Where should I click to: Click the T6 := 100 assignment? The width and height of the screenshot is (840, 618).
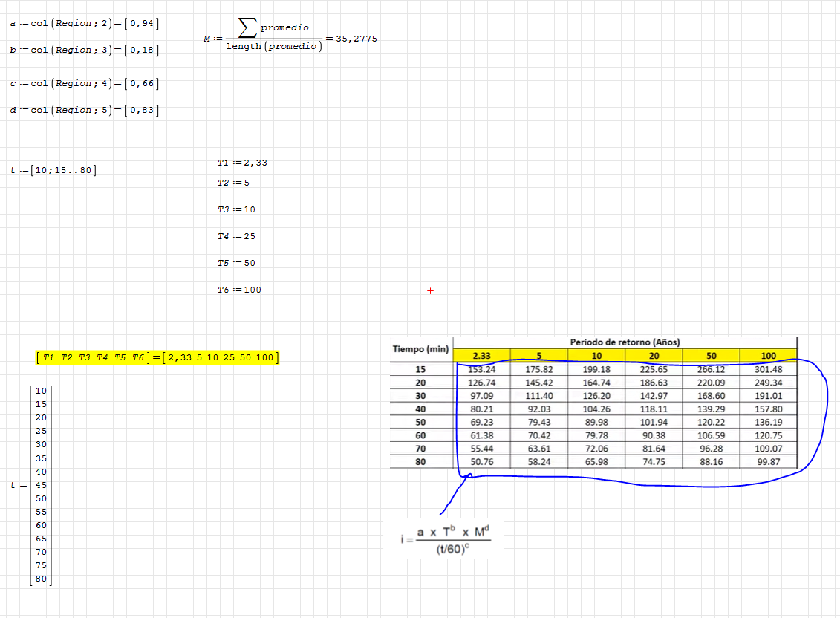(x=239, y=290)
